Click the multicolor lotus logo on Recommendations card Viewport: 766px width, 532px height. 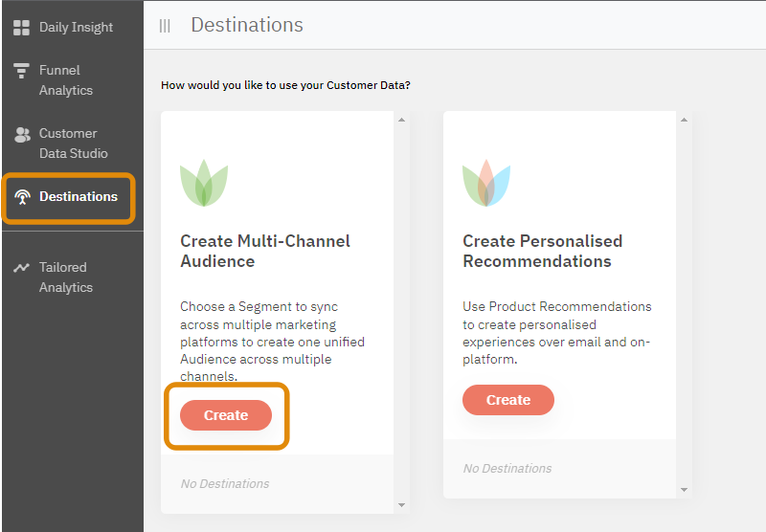pyautogui.click(x=486, y=184)
